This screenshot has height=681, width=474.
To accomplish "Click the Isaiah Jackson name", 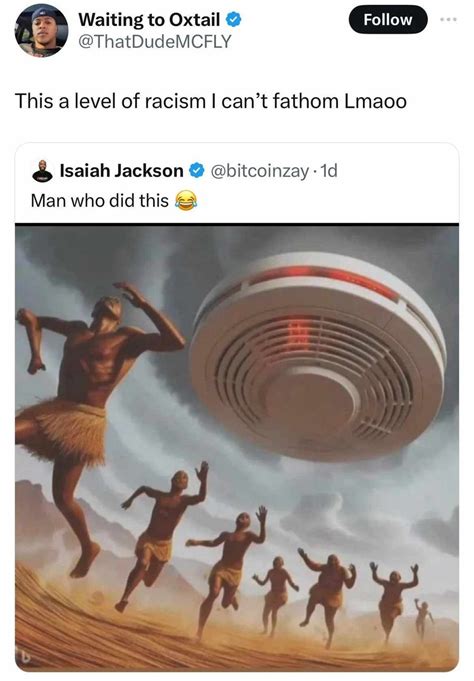I will tap(121, 171).
